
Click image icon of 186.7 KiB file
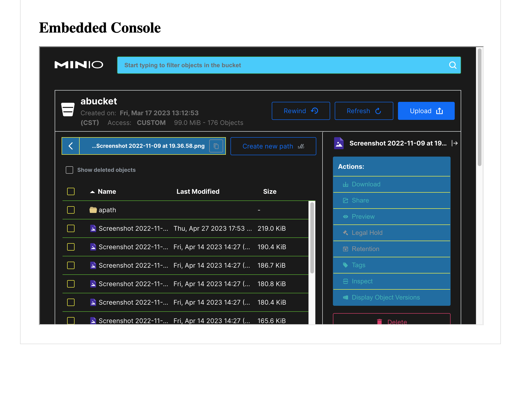click(x=93, y=265)
